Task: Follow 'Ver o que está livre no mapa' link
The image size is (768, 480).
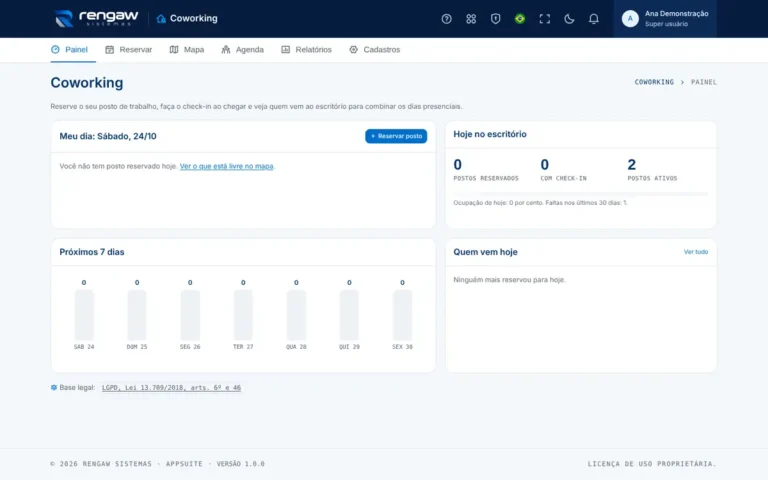Action: 226,166
